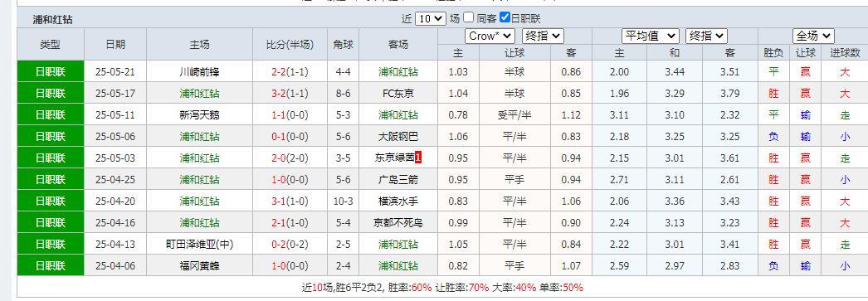Click the 2-0(2-0) score on 25-05-03
Image resolution: width=868 pixels, height=301 pixels.
click(x=290, y=158)
